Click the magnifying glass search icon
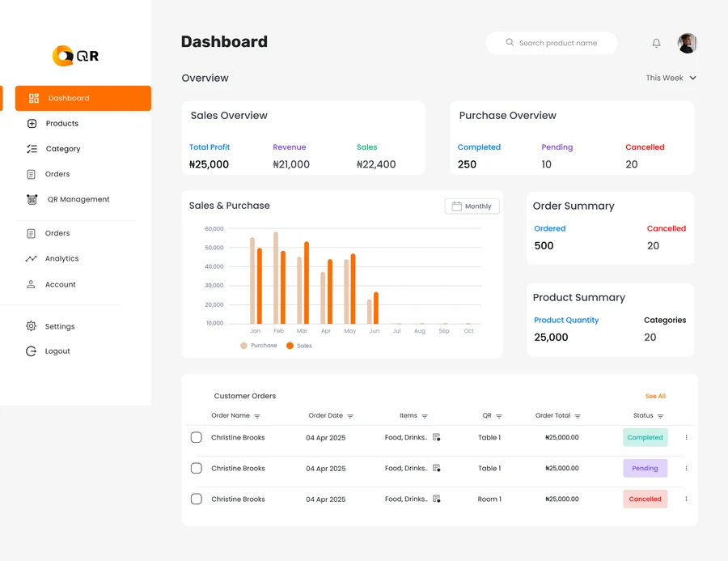This screenshot has width=728, height=561. [x=510, y=42]
